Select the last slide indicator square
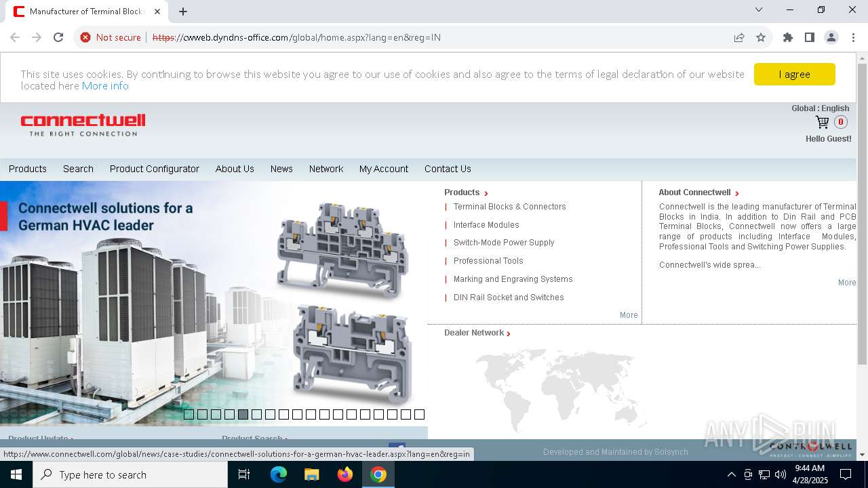This screenshot has width=868, height=488. (419, 414)
